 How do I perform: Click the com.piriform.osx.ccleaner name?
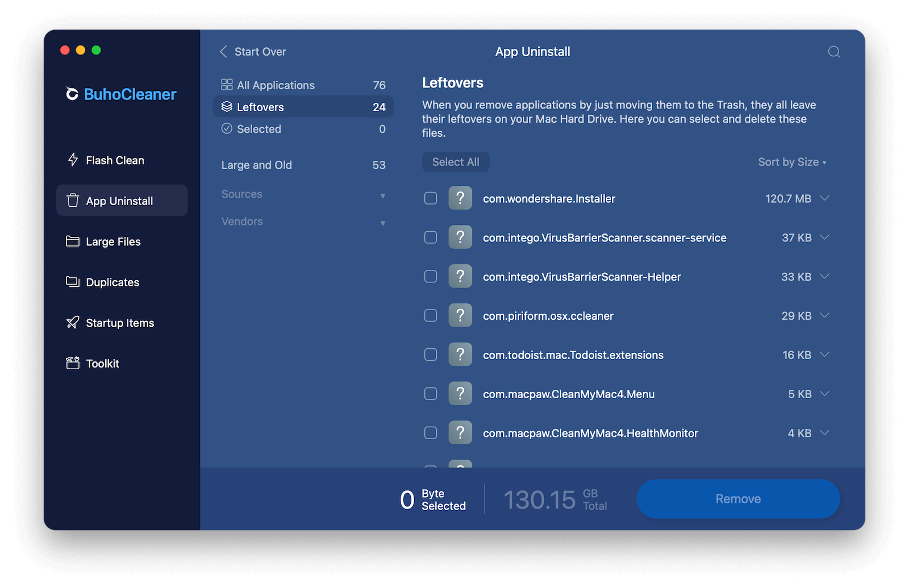[x=548, y=315]
